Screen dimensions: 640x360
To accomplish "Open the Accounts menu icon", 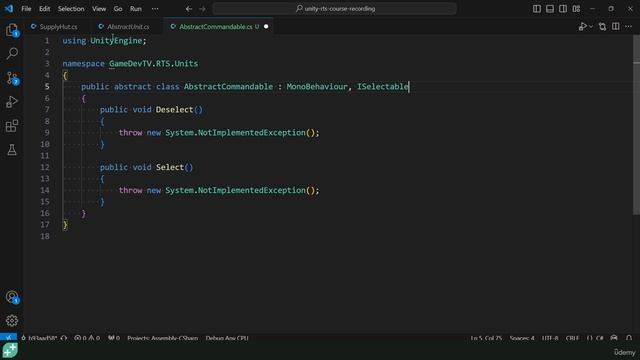I will pyautogui.click(x=12, y=297).
